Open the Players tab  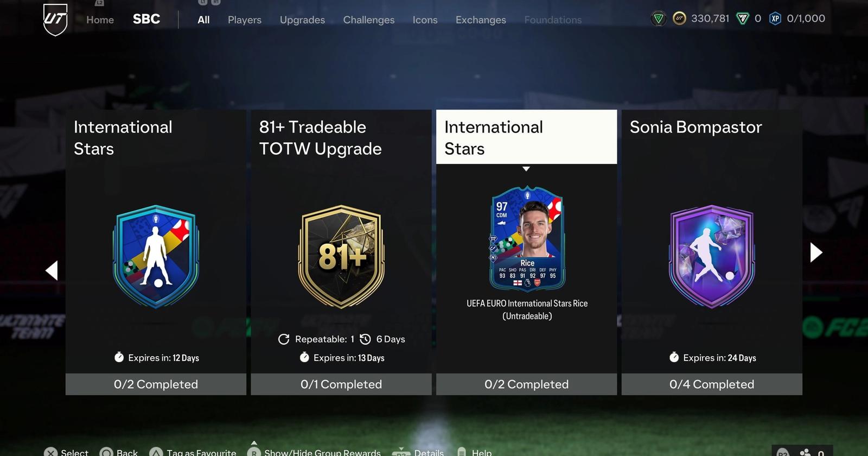point(245,20)
